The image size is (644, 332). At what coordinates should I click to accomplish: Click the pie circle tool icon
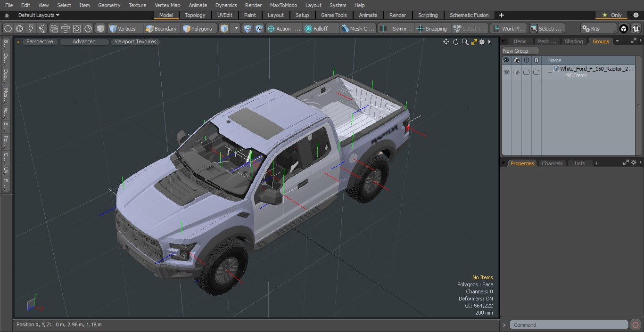[x=88, y=29]
